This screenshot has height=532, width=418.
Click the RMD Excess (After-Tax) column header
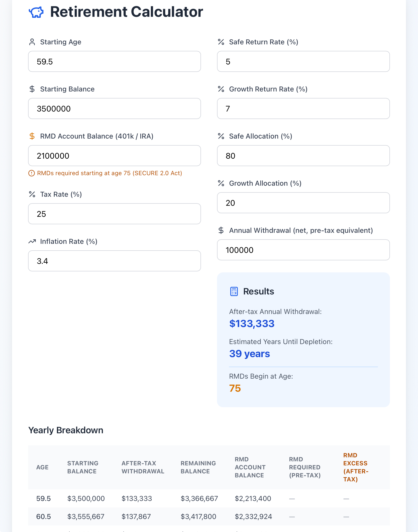356,467
